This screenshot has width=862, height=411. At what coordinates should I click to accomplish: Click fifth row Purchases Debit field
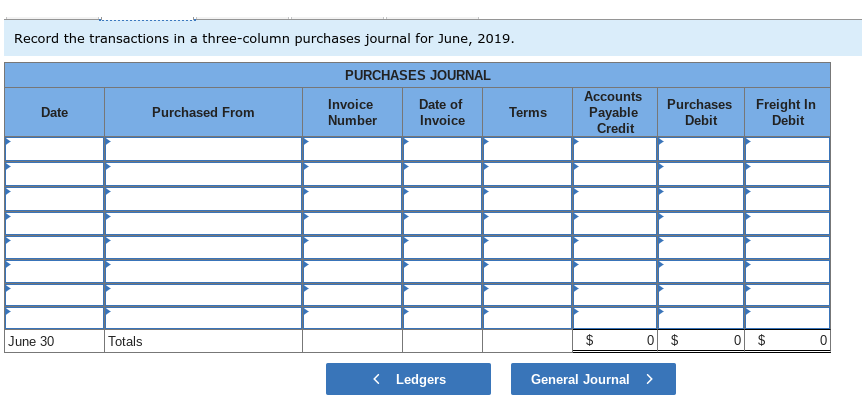pyautogui.click(x=701, y=247)
